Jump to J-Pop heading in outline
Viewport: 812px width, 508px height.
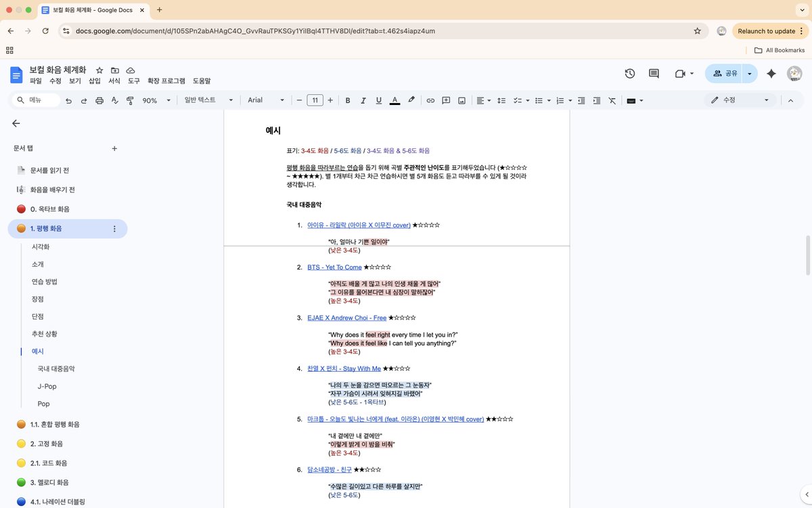point(47,386)
